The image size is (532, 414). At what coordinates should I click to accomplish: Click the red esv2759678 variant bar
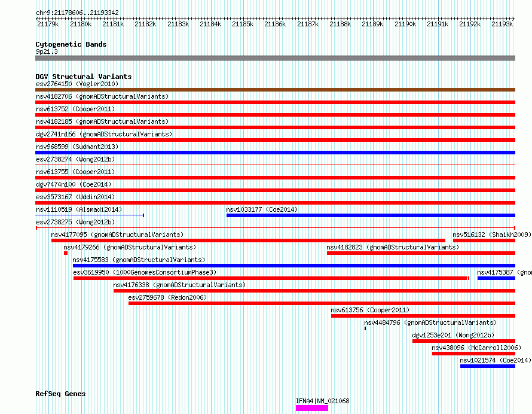click(322, 303)
